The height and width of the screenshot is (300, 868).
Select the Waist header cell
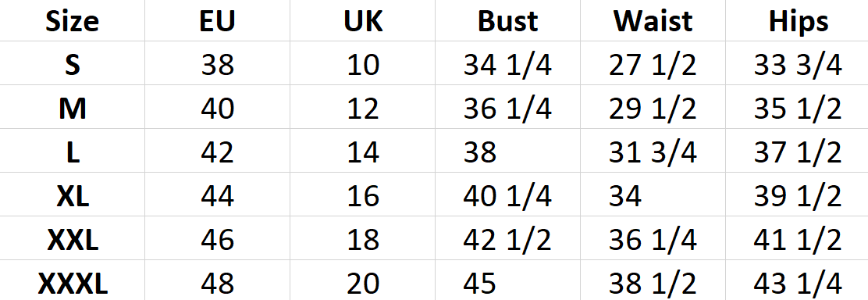[653, 20]
